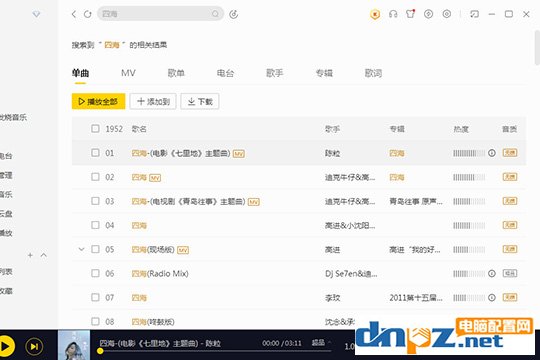Click the plus icon in the left sidebar
540x360 pixels.
pos(30,255)
